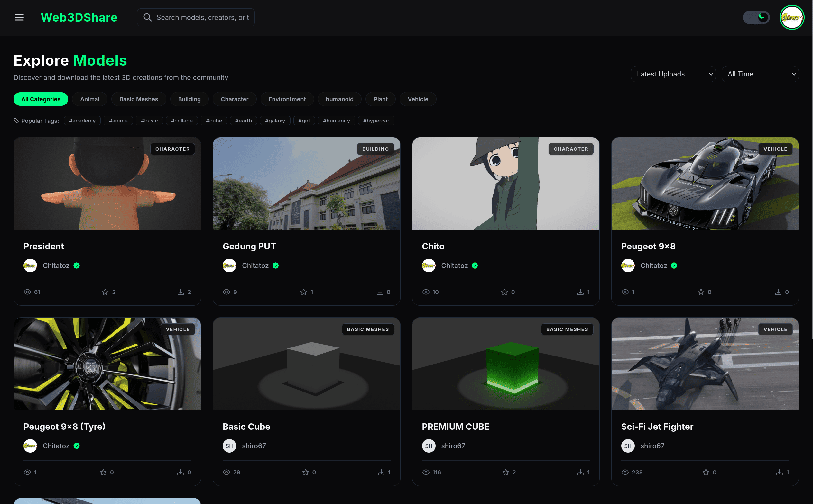This screenshot has width=813, height=504.
Task: Click the download icon on Sci-Fi Jet Fighter card
Action: (779, 472)
